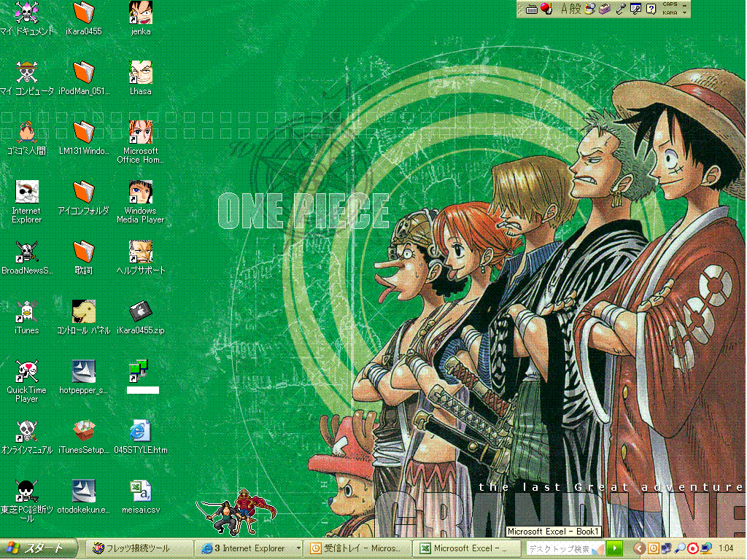Viewport: 747px width, 560px height.
Task: Open the handwriting recognition icon in IME bar
Action: [635, 9]
